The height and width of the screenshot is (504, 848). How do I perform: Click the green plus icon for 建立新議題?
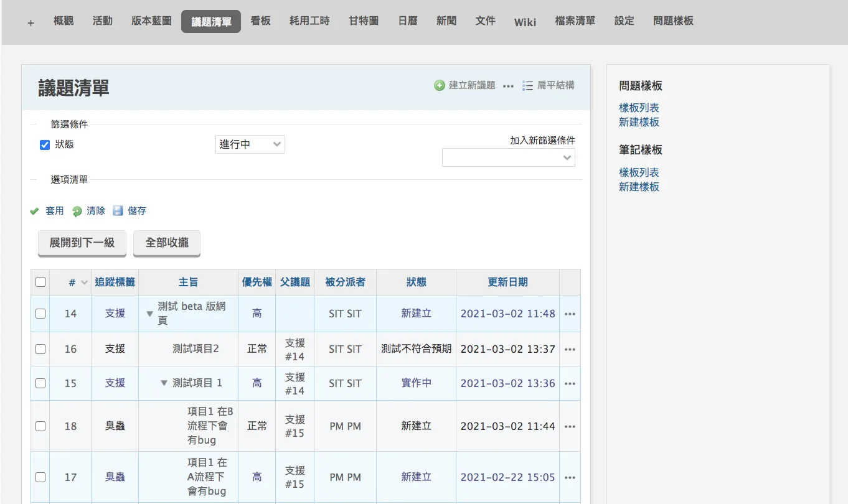pyautogui.click(x=440, y=85)
